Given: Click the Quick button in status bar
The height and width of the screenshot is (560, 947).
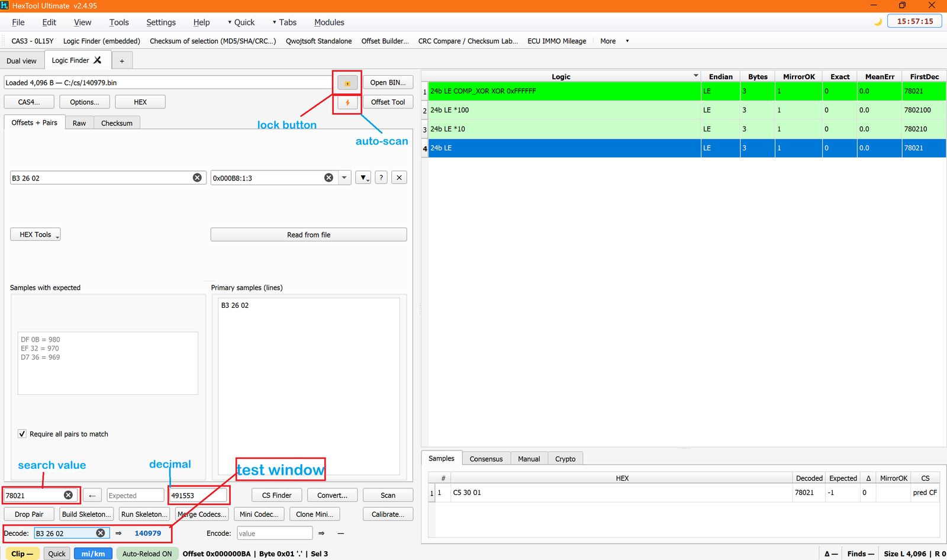Looking at the screenshot, I should pos(57,553).
